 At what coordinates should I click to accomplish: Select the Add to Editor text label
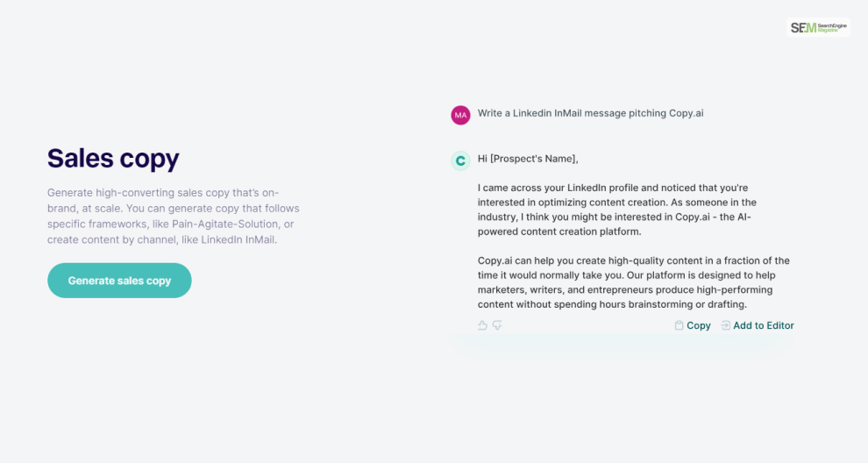(x=764, y=325)
